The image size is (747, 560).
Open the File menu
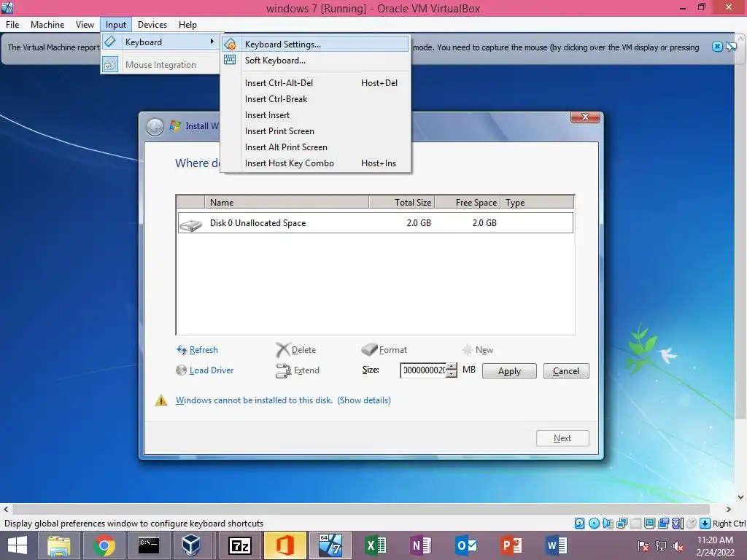coord(12,25)
